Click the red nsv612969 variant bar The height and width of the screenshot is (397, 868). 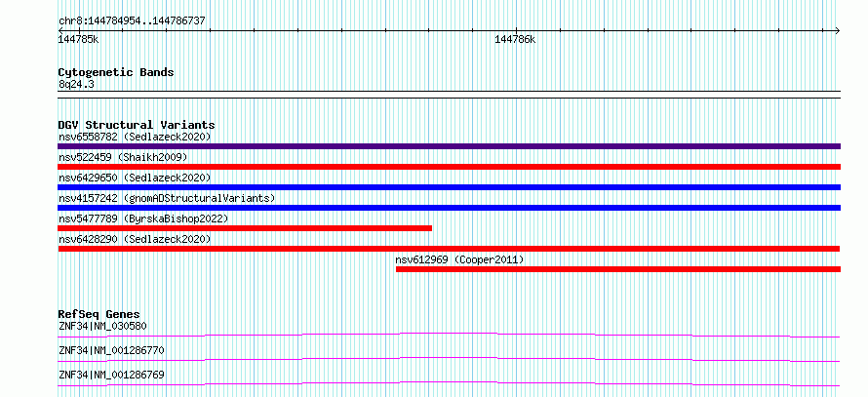coord(617,269)
